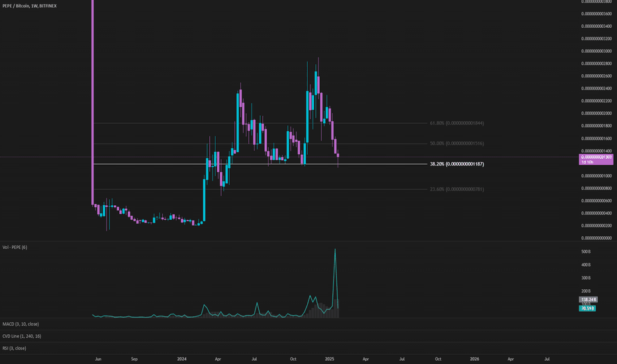The image size is (617, 364).
Task: Click the 0.0000000002000 price axis label
Action: (596, 113)
